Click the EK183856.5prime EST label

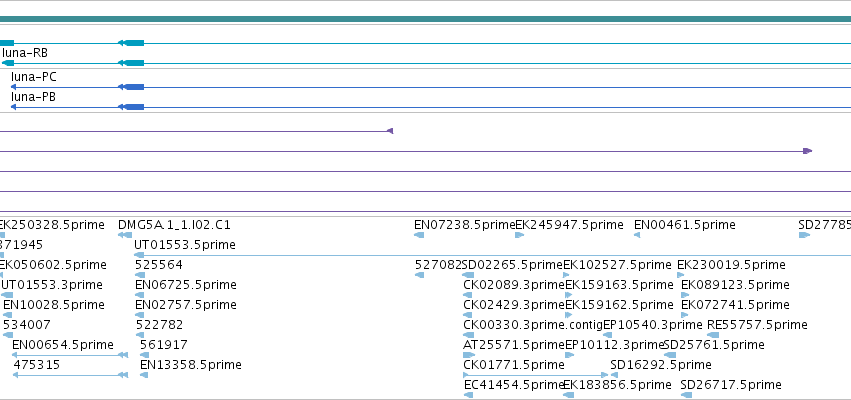tap(618, 385)
